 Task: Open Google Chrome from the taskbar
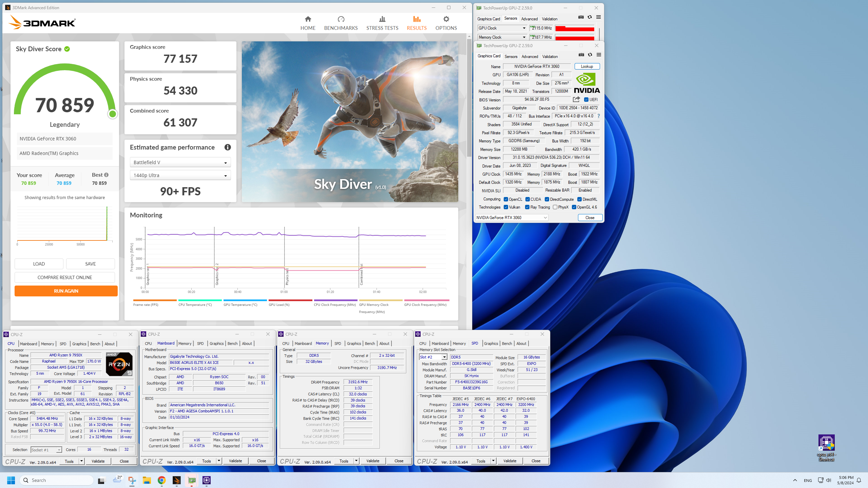tap(161, 480)
